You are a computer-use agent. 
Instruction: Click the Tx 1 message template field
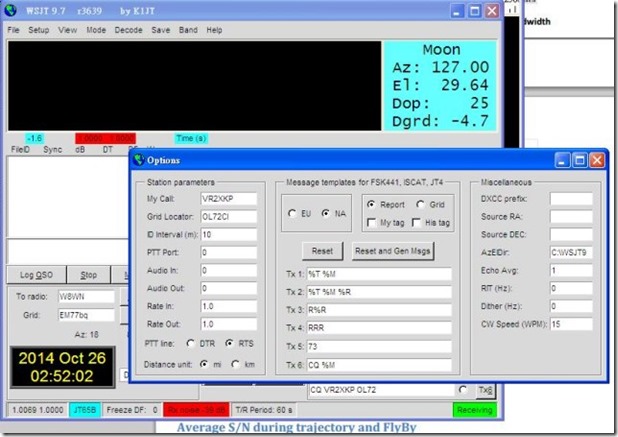379,274
